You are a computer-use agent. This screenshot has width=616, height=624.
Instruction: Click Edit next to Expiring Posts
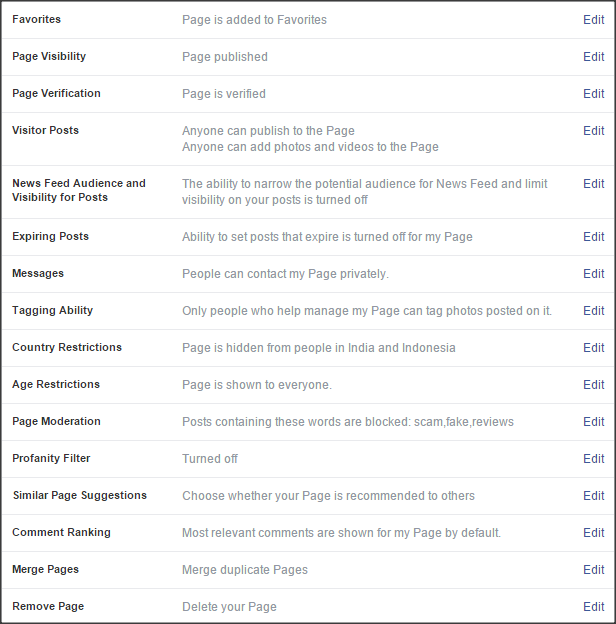point(593,237)
